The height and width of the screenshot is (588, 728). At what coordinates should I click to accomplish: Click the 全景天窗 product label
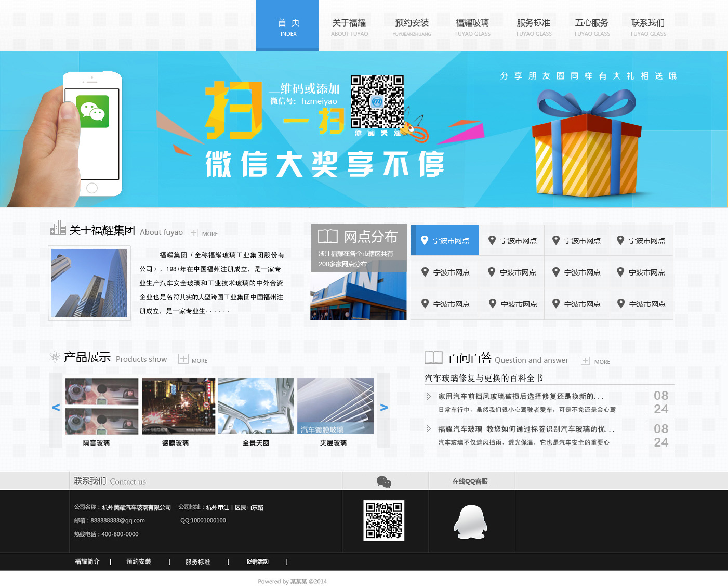(x=256, y=443)
